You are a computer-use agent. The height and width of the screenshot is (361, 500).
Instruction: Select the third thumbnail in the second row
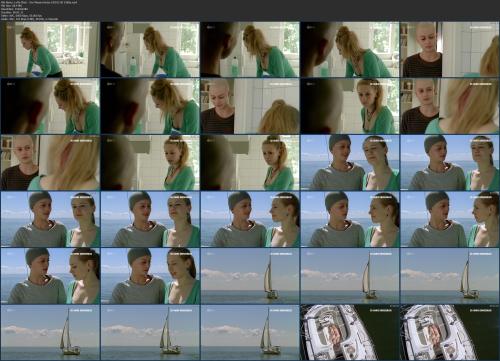pos(250,106)
